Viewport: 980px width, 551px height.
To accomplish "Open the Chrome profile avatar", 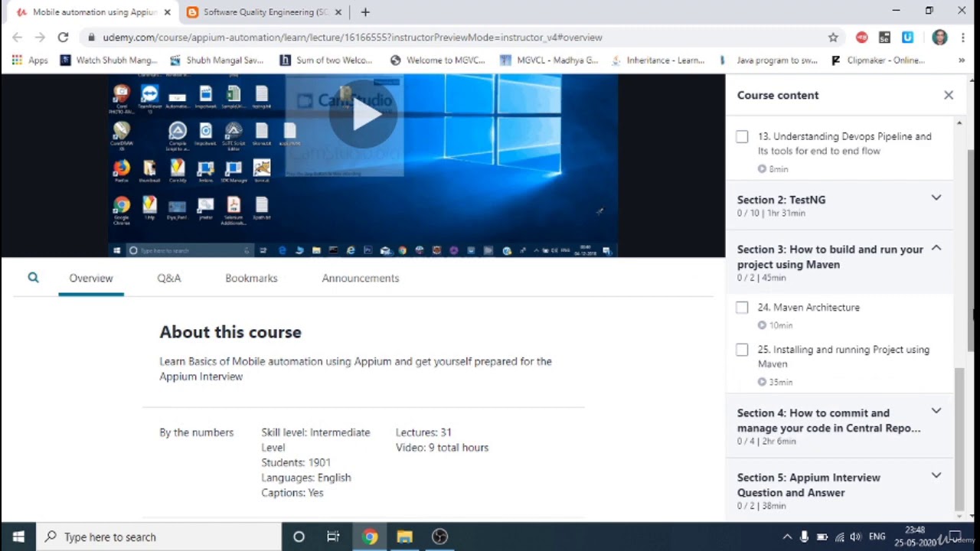I will [x=940, y=37].
